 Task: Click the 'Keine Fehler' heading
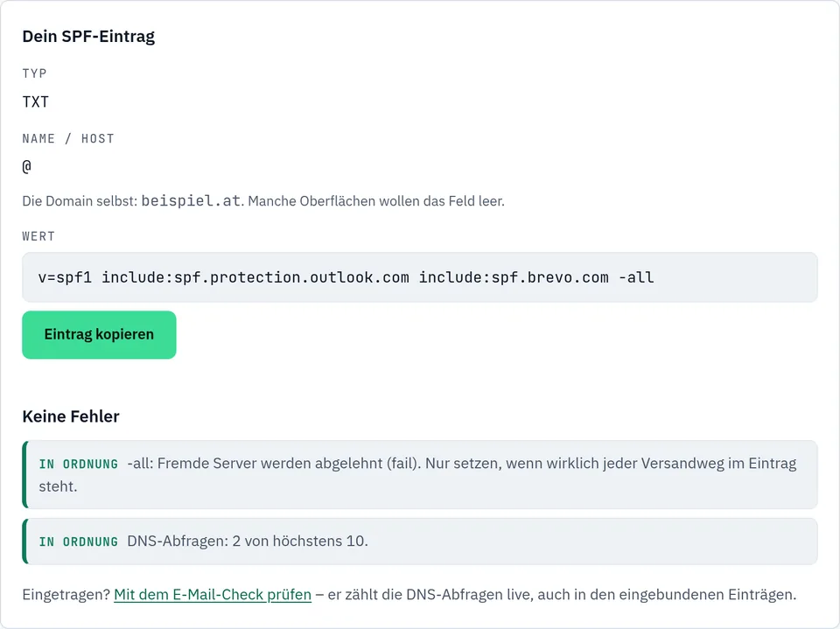[x=71, y=416]
